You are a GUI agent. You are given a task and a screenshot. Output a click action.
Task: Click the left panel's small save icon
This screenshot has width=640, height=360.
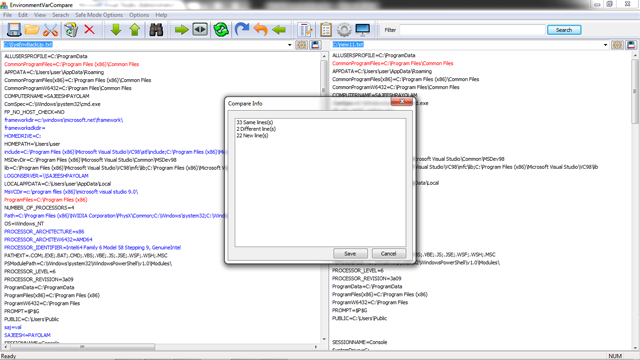point(315,45)
